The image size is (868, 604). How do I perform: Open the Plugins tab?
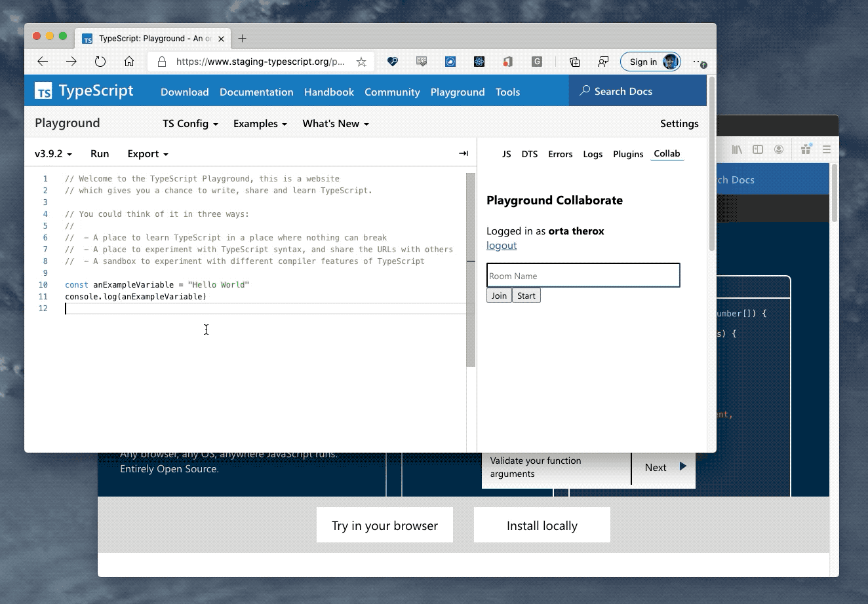(x=628, y=154)
